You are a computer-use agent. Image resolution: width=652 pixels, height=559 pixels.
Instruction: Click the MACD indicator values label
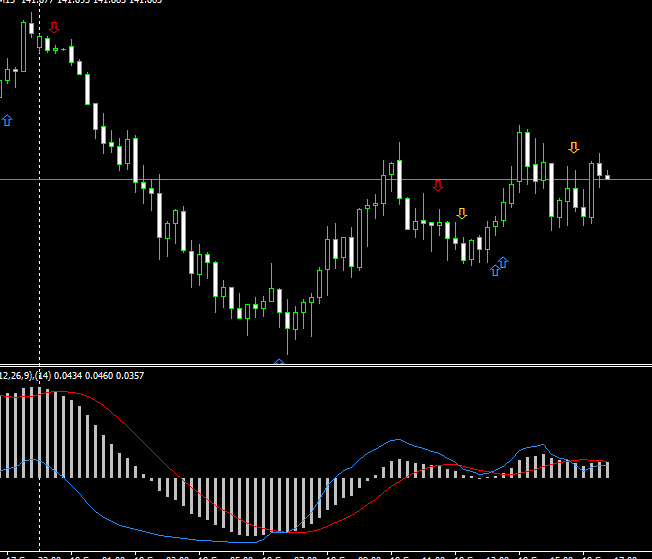click(x=70, y=375)
